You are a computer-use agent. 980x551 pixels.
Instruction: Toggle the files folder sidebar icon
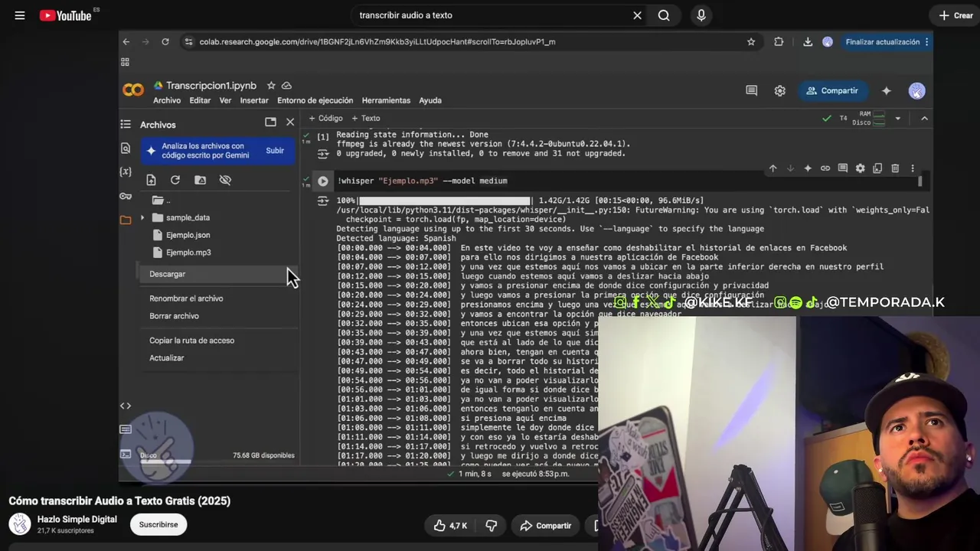(126, 220)
